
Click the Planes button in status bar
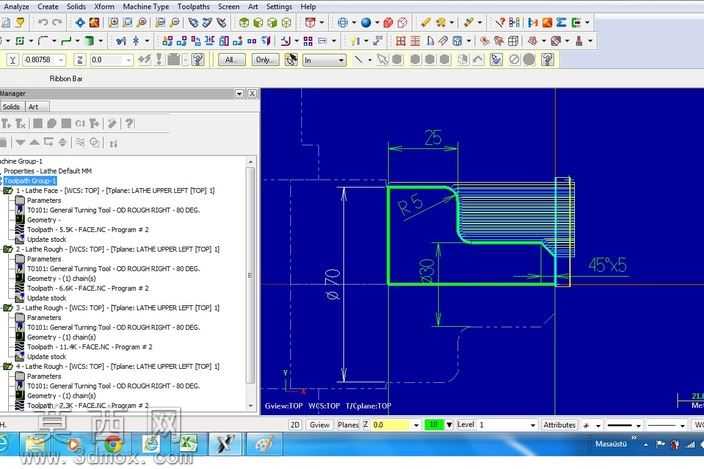click(x=348, y=425)
